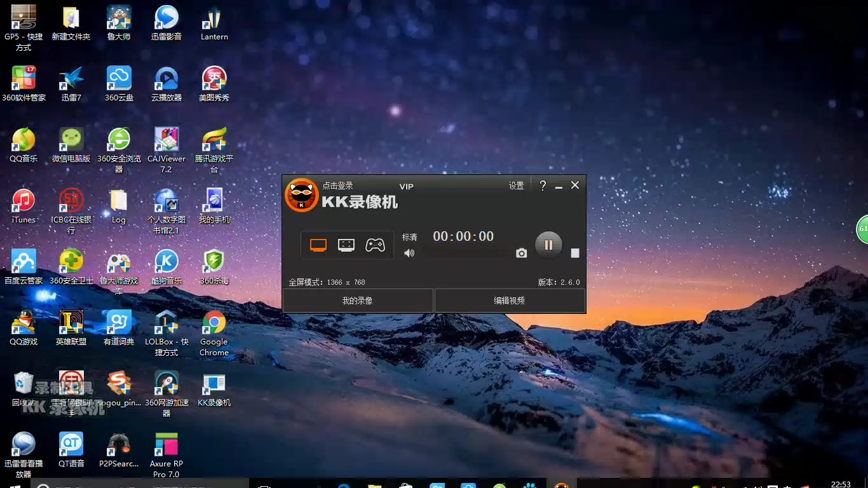Image resolution: width=868 pixels, height=488 pixels.
Task: Select the 腾讯游戏平台 desktop icon
Action: point(214,150)
